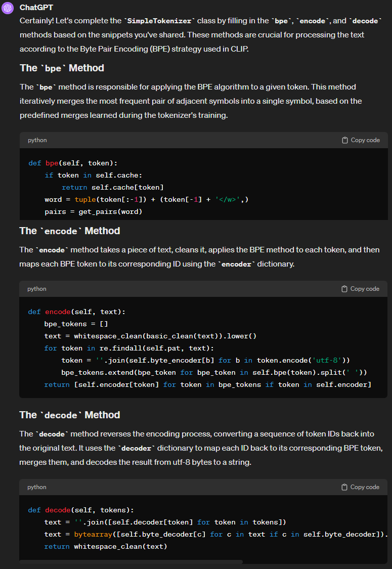This screenshot has height=569, width=392.
Task: Click 'according to the Byte Pair Encoding (BPE)' text
Action: coord(134,49)
